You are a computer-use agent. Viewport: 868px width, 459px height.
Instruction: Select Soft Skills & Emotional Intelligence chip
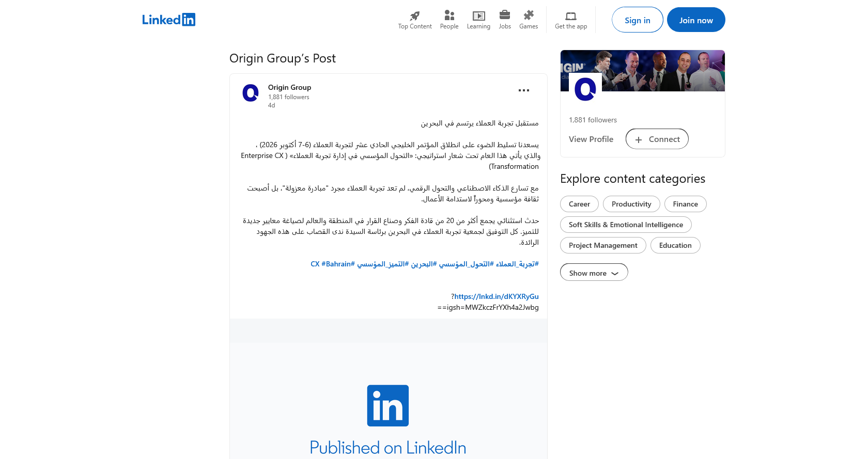coord(626,225)
